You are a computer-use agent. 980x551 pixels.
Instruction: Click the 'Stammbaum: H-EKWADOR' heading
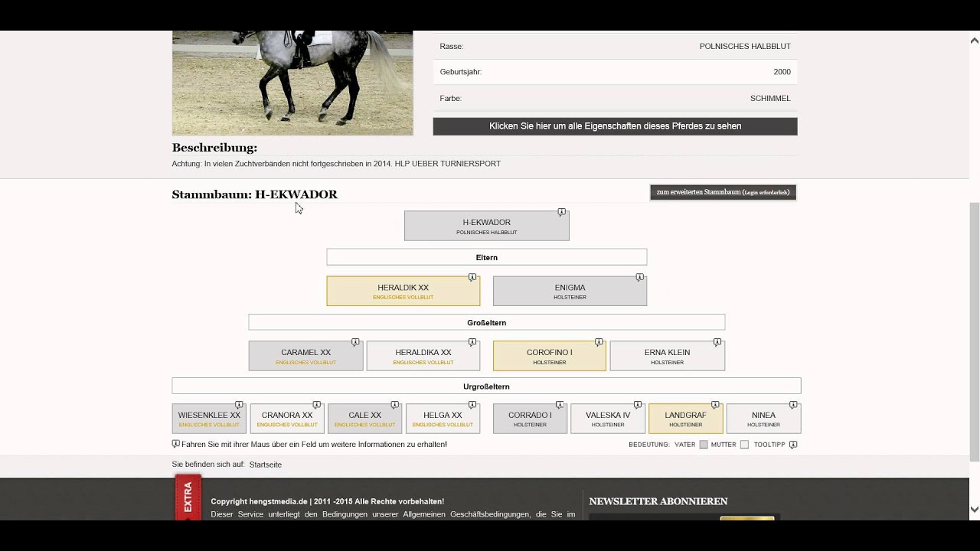(x=254, y=194)
